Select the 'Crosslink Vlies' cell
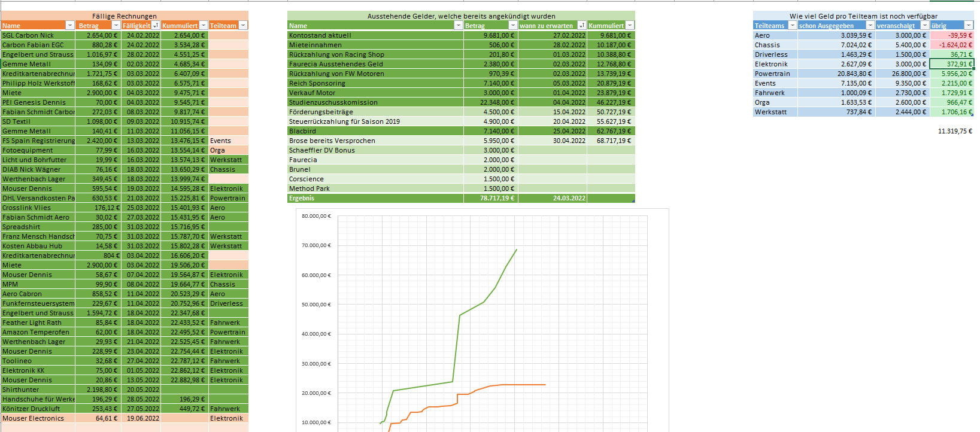This screenshot has height=432, width=980. [x=38, y=208]
